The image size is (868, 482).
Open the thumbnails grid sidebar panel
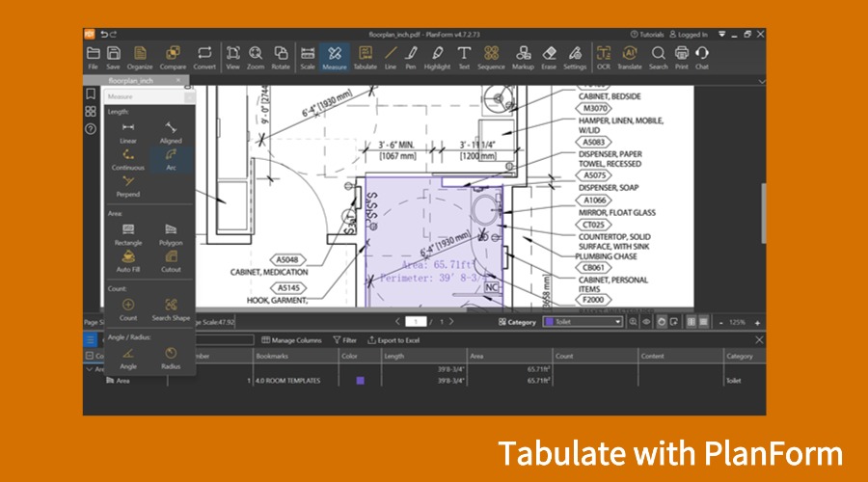(x=91, y=111)
